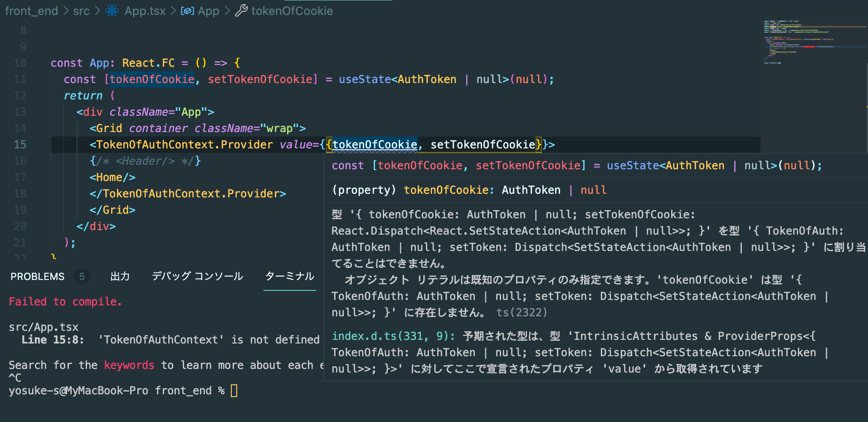868x422 pixels.
Task: Click the symbol icon before App breadcrumb
Action: (187, 11)
